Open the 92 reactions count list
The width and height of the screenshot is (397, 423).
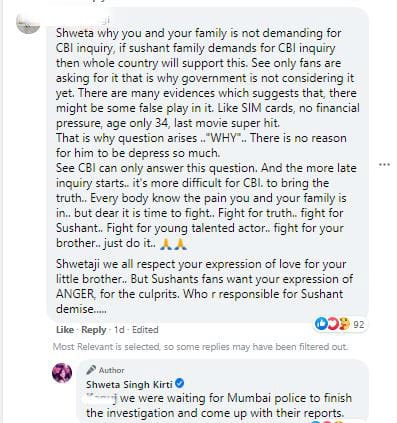click(358, 324)
